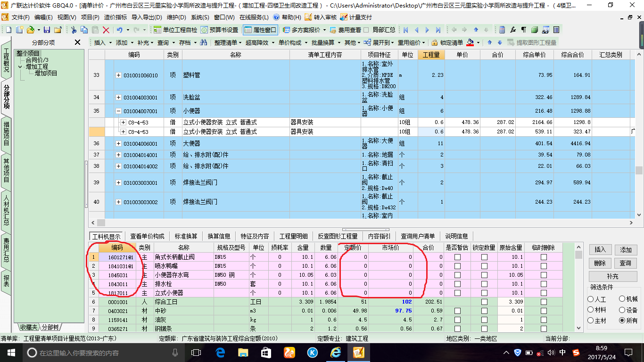
Task: Open the 造价指标 menu
Action: 115,17
